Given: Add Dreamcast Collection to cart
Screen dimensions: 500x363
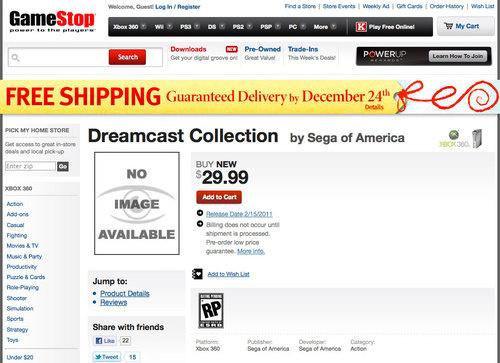Looking at the screenshot, I should [x=219, y=197].
